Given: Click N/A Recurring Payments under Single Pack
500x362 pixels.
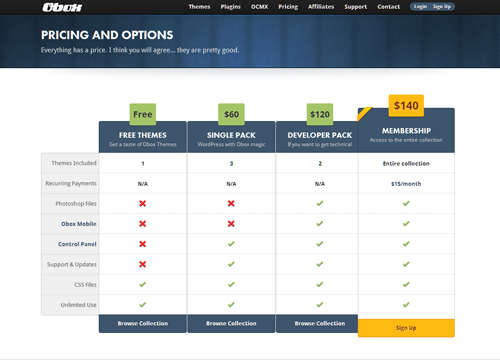Looking at the screenshot, I should pyautogui.click(x=231, y=184).
